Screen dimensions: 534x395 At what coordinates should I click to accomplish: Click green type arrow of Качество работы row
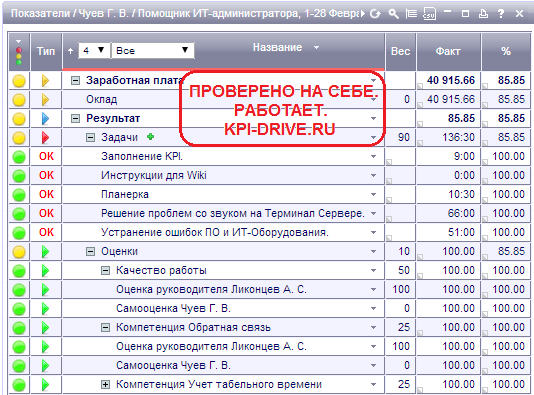pyautogui.click(x=45, y=271)
